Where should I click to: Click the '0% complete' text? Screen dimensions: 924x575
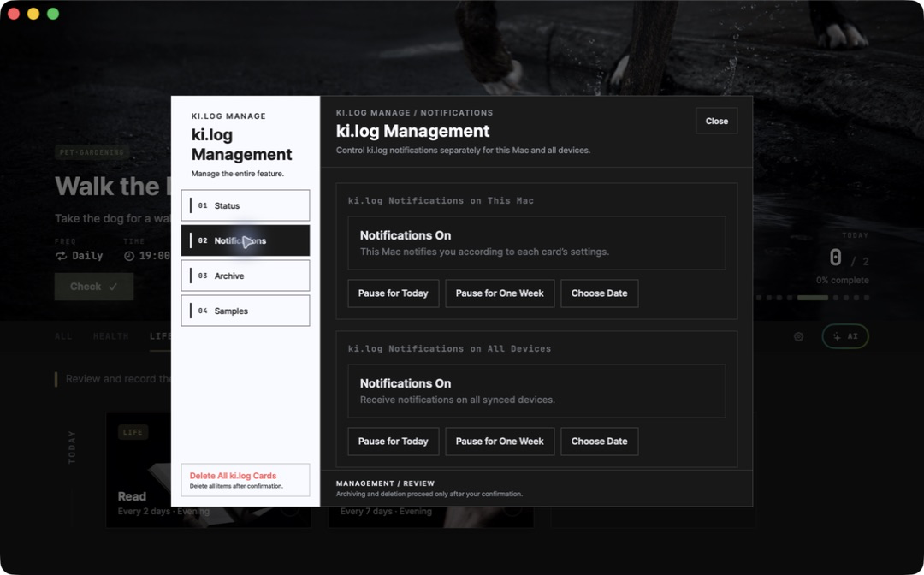coord(842,281)
